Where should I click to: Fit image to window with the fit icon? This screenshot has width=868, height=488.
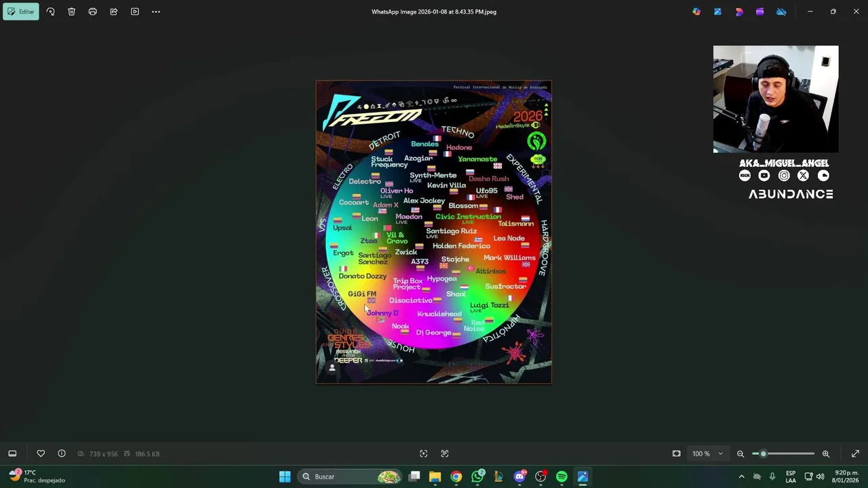pos(676,453)
